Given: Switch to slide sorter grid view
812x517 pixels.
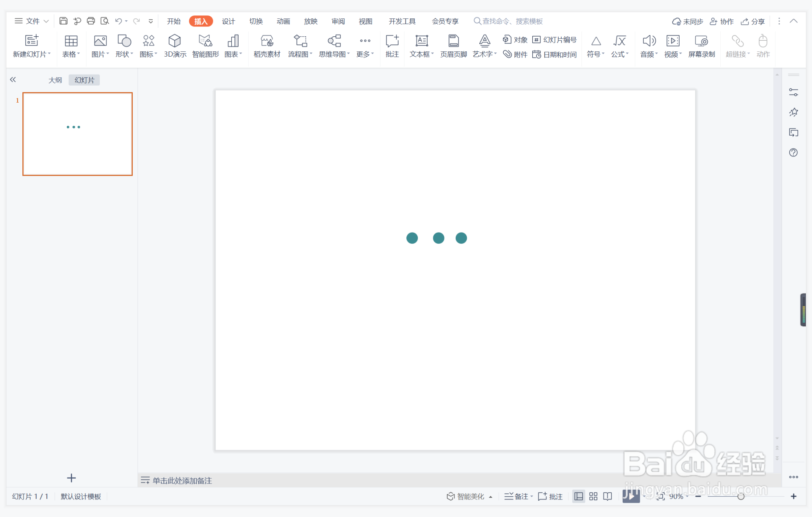Looking at the screenshot, I should pos(593,496).
